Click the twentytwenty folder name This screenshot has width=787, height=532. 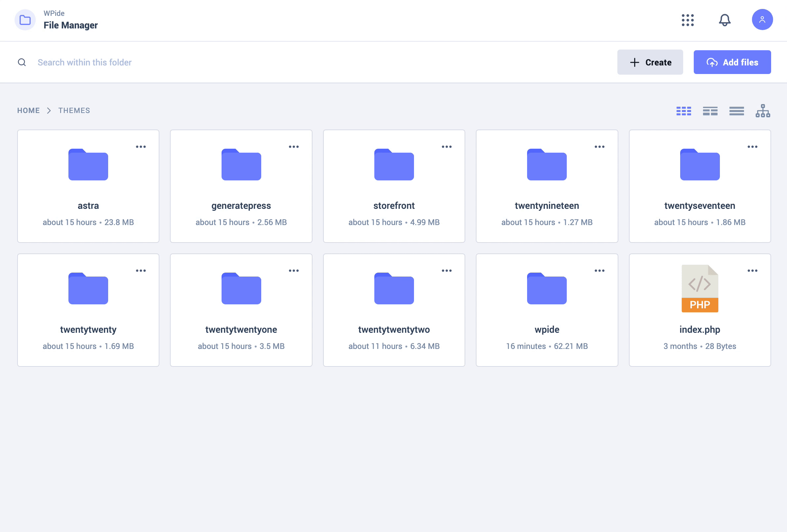88,330
